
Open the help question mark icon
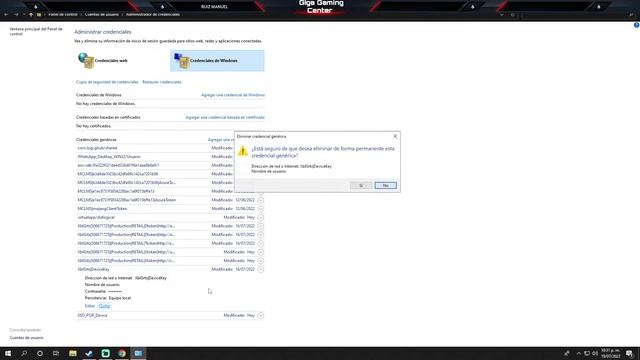click(x=636, y=25)
